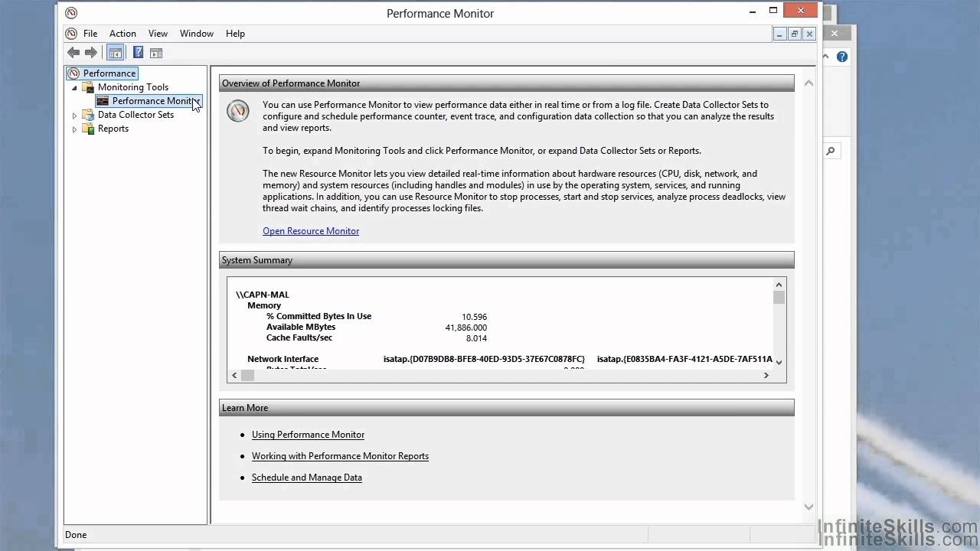
Task: Click the gauge icon in Overview section
Action: pyautogui.click(x=238, y=111)
